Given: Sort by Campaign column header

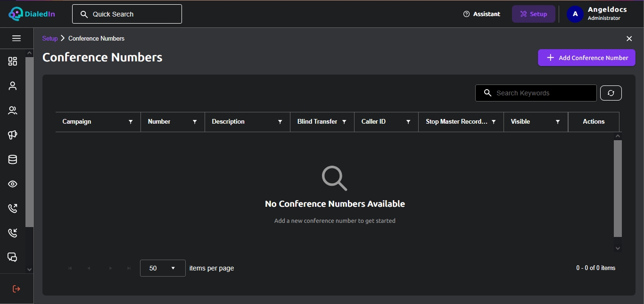Looking at the screenshot, I should (x=77, y=122).
